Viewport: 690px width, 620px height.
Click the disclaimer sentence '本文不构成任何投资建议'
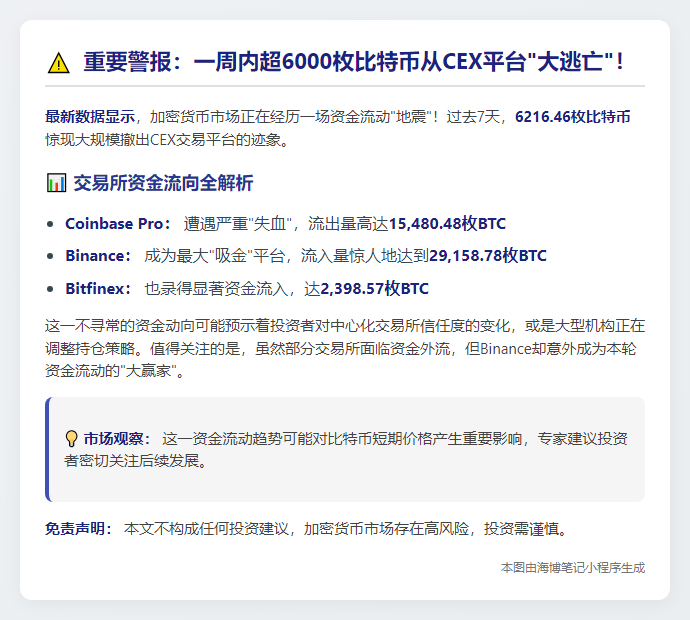(x=206, y=528)
